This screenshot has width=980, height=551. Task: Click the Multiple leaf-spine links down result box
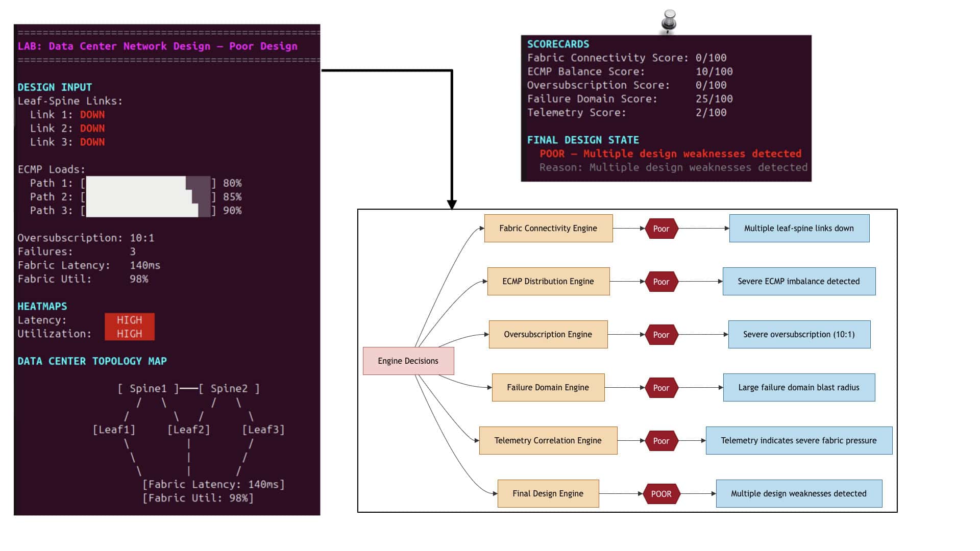point(799,228)
